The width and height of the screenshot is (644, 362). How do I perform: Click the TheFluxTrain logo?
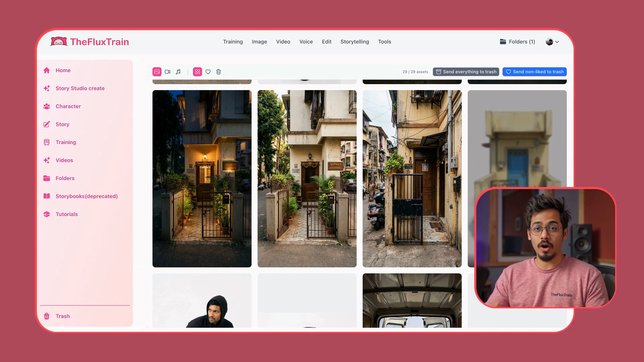tap(90, 42)
